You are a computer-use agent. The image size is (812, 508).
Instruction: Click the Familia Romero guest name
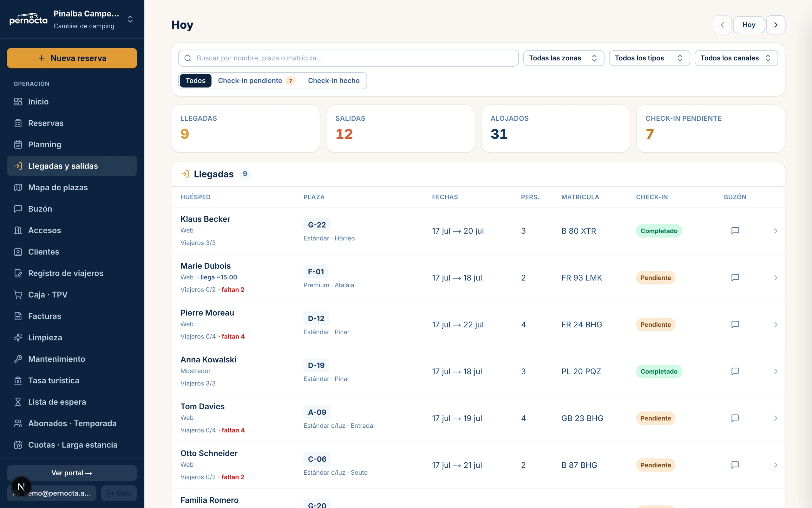(209, 500)
